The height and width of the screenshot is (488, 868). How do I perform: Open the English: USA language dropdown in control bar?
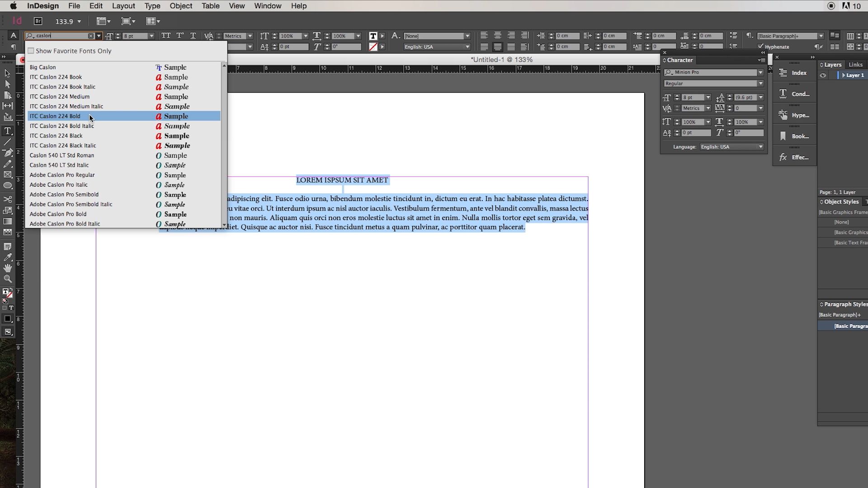(467, 47)
